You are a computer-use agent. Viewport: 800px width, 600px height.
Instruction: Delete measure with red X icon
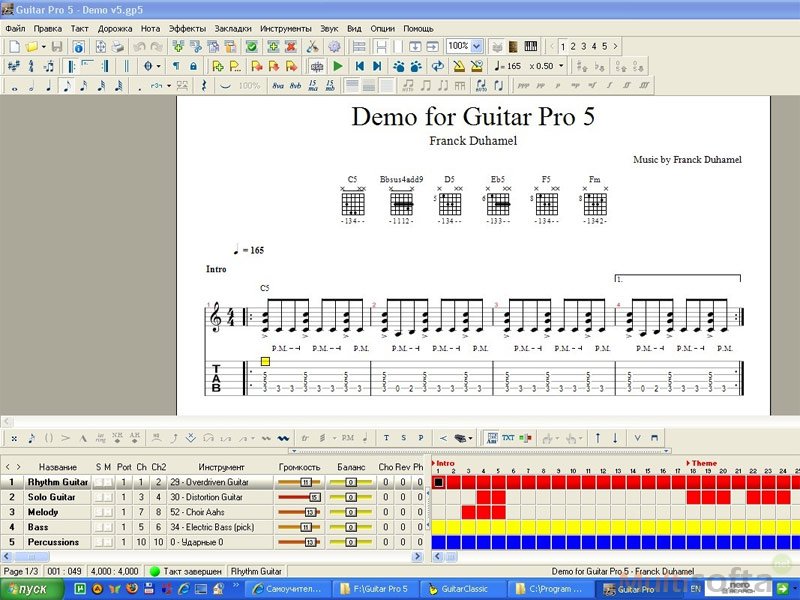click(291, 47)
